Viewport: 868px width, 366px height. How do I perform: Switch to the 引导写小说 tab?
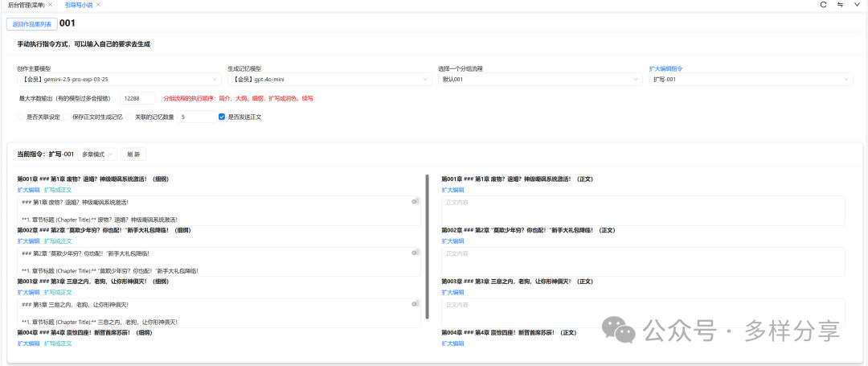pos(79,5)
